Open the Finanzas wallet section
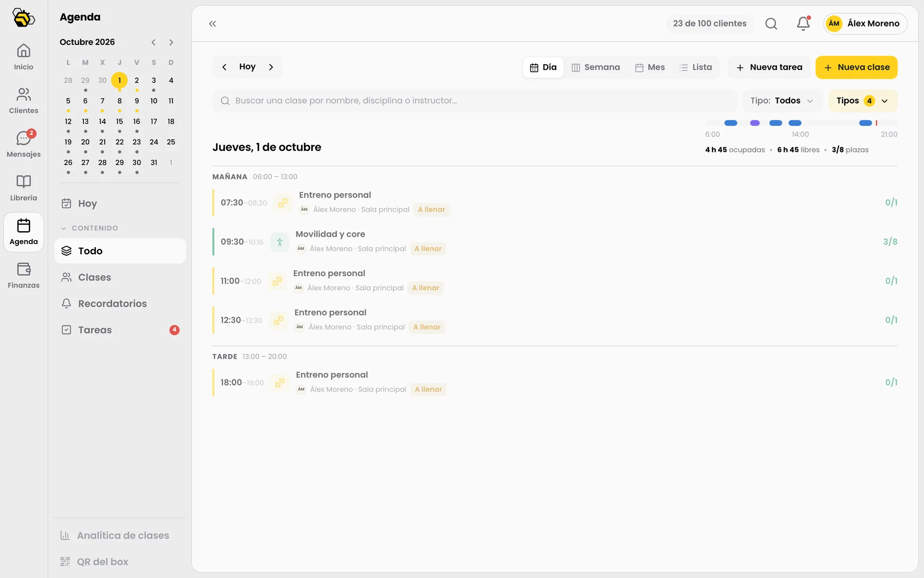This screenshot has height=578, width=924. tap(24, 276)
